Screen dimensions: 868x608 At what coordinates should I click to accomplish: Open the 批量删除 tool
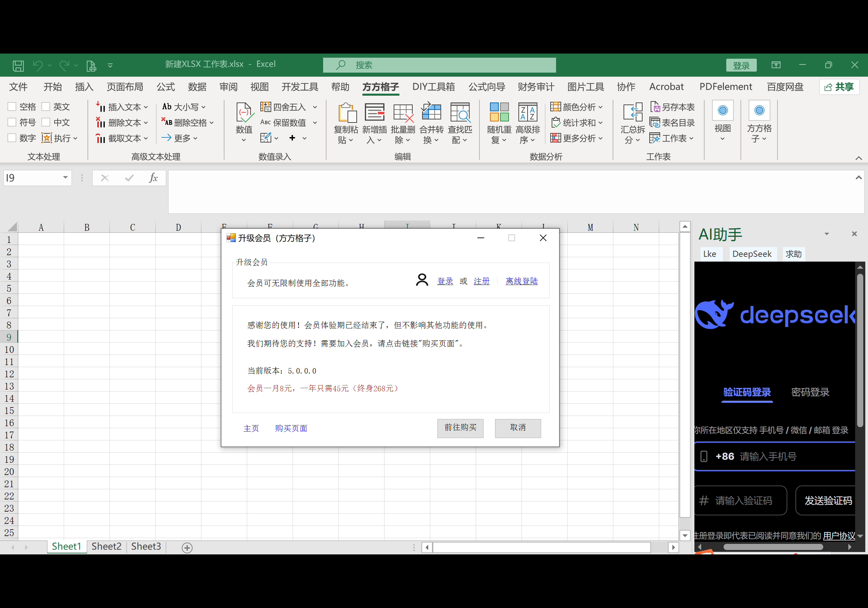pos(403,112)
